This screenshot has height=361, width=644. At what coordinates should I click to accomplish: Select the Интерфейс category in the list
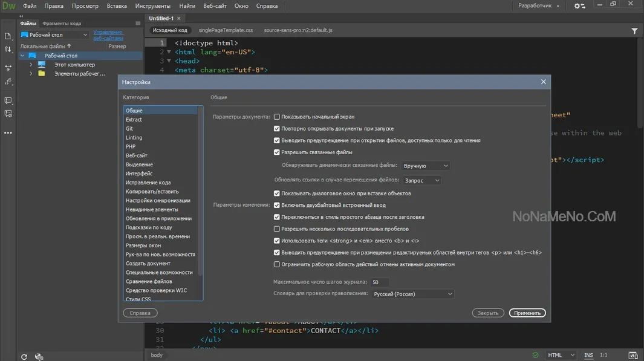click(139, 174)
